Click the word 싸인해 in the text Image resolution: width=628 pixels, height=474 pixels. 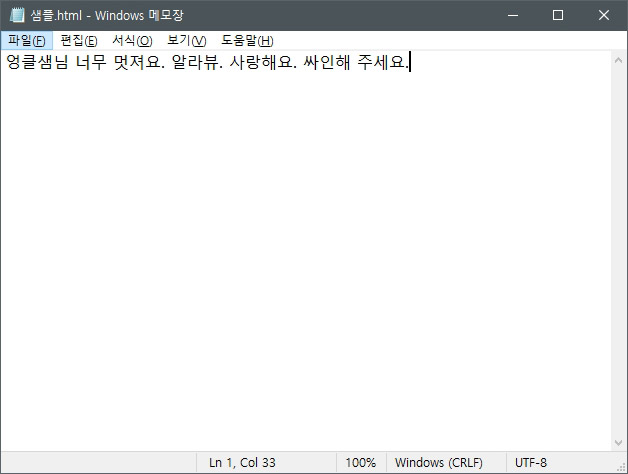pyautogui.click(x=327, y=62)
